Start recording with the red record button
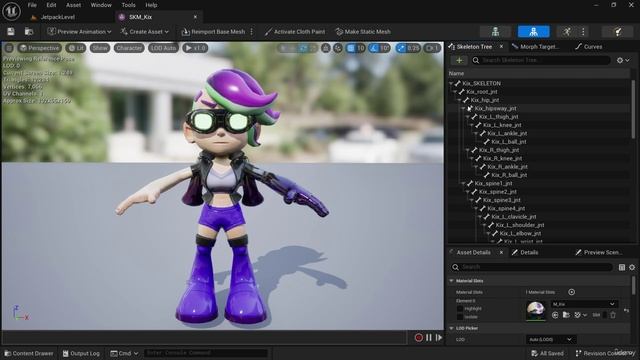Image resolution: width=640 pixels, height=360 pixels. (x=418, y=338)
